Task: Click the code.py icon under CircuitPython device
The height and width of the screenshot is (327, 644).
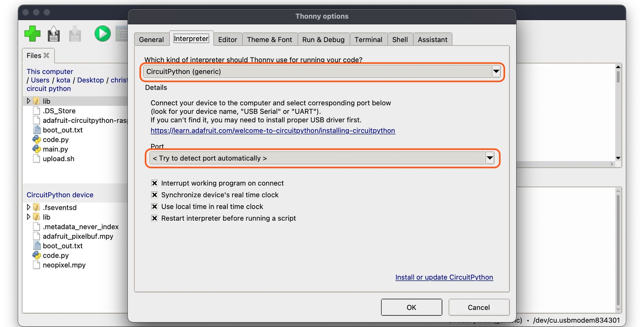Action: 37,255
